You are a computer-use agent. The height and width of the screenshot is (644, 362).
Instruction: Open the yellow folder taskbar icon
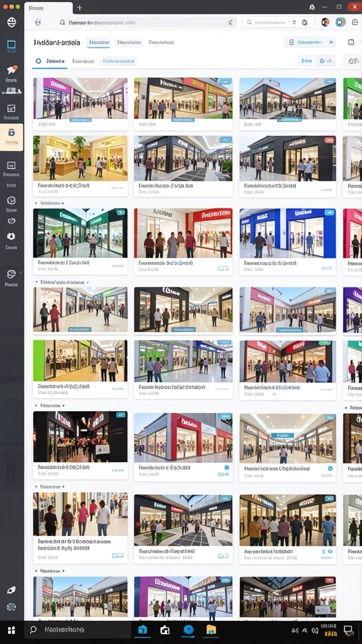pyautogui.click(x=211, y=630)
